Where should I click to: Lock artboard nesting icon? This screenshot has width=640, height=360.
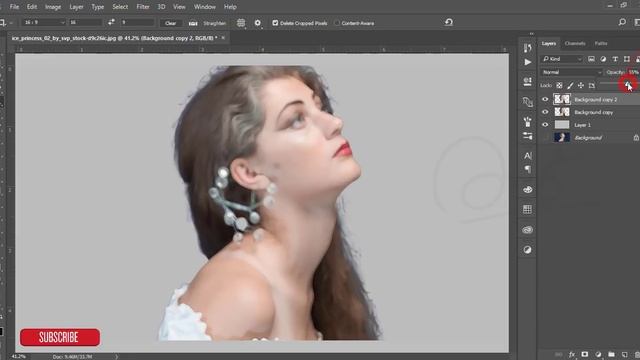click(x=591, y=85)
